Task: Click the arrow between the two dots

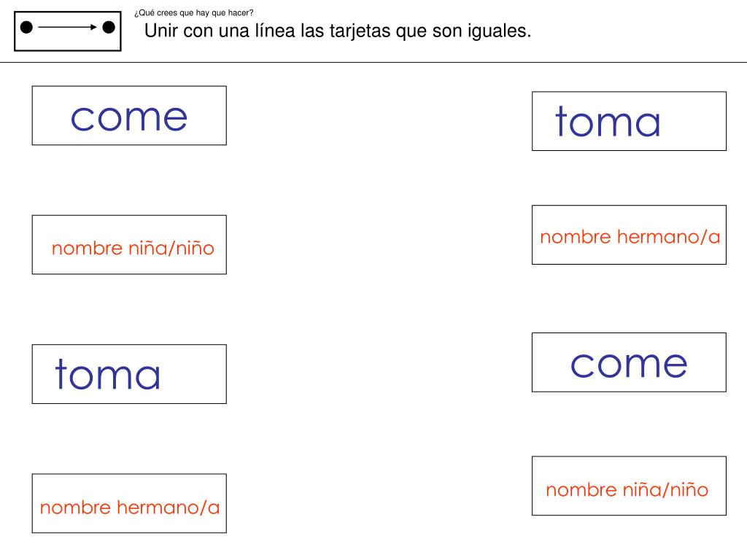Action: point(68,28)
